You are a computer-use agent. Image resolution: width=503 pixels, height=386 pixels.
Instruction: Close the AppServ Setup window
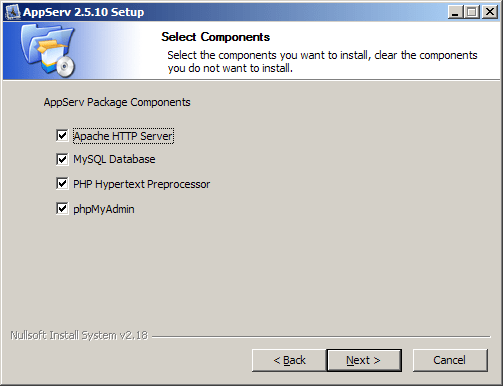pyautogui.click(x=490, y=12)
